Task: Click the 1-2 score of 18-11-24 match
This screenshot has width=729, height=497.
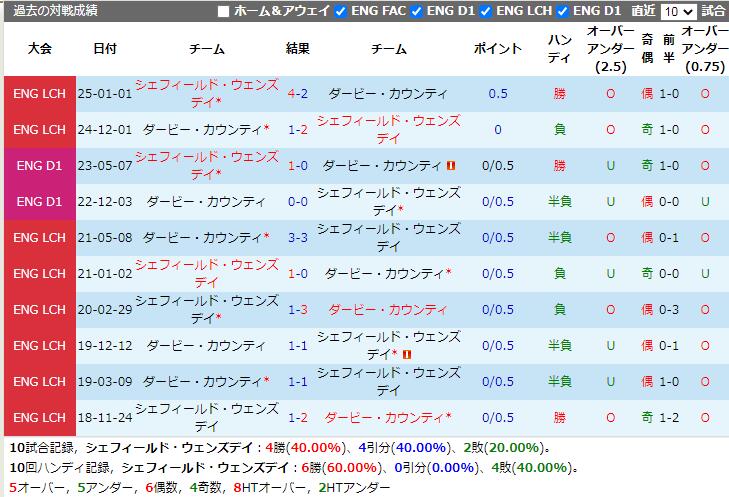Action: point(297,418)
